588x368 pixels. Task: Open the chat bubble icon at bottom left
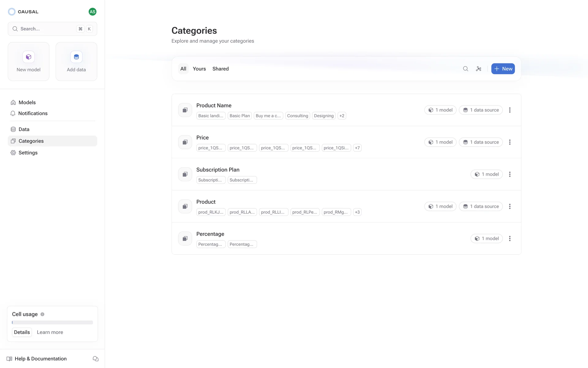click(96, 358)
